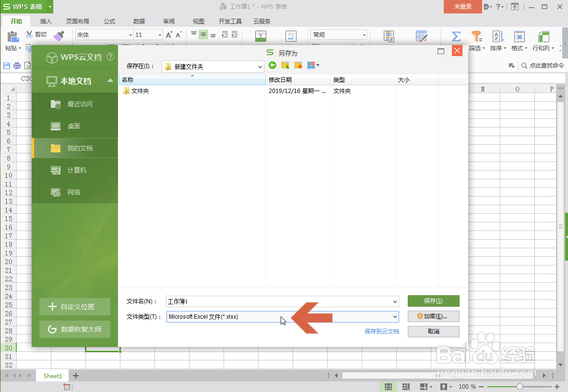Click the 未登录 login button
This screenshot has width=568, height=392.
click(x=462, y=7)
